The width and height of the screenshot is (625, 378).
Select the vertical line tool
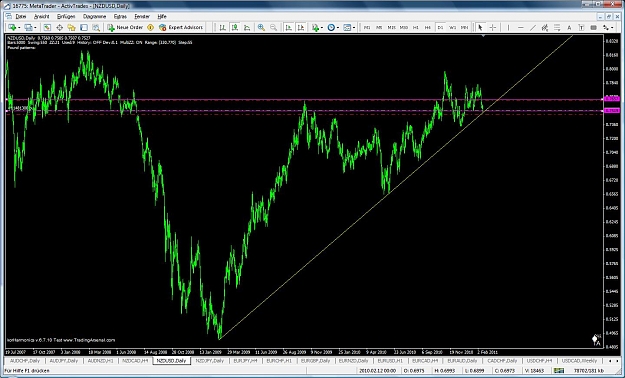(508, 28)
